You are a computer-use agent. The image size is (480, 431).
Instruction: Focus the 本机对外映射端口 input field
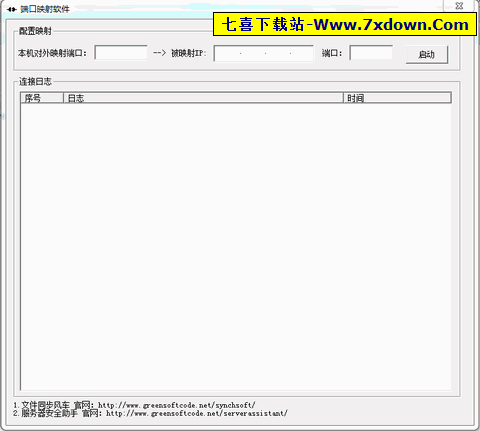pos(121,53)
